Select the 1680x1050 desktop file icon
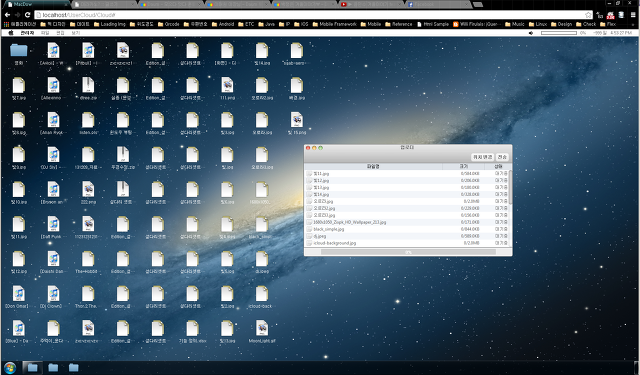Viewport: 640px width, 375px height. point(262,189)
